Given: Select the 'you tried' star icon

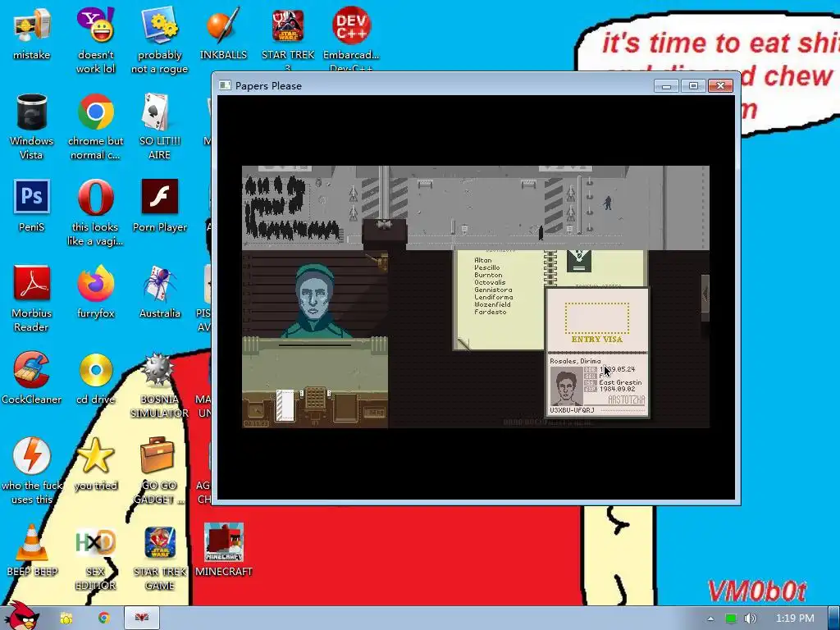Looking at the screenshot, I should [95, 464].
